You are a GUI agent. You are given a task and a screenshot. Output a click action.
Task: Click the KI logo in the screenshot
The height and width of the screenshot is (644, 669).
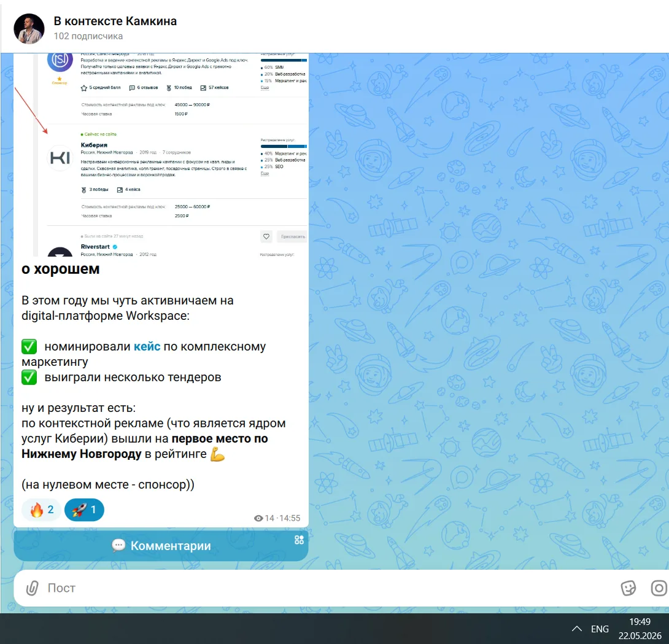click(60, 158)
